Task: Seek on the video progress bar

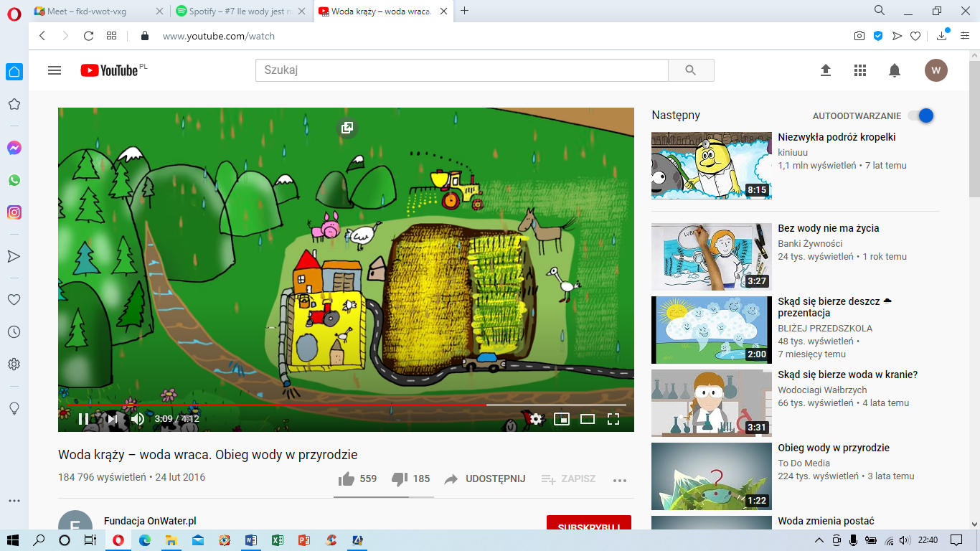Action: click(x=346, y=405)
